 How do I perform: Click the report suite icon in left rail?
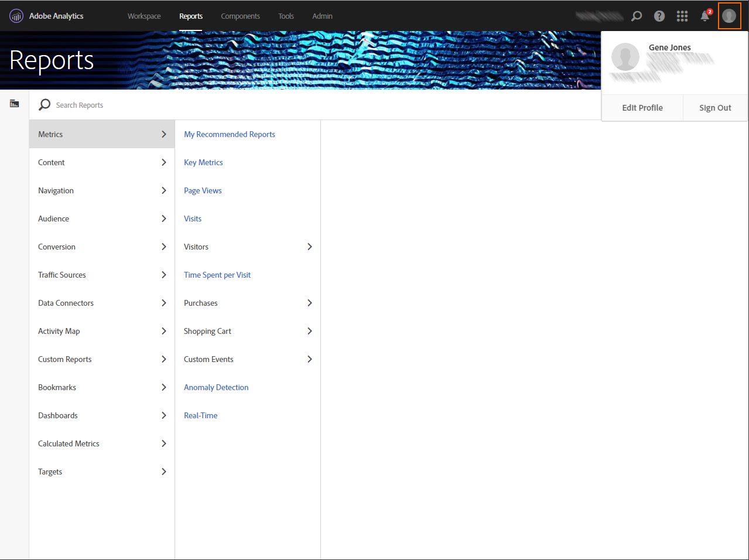click(15, 104)
